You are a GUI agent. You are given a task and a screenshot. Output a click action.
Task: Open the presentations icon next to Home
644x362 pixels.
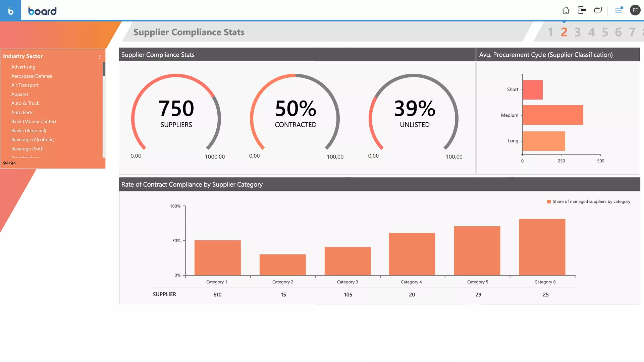coord(582,10)
